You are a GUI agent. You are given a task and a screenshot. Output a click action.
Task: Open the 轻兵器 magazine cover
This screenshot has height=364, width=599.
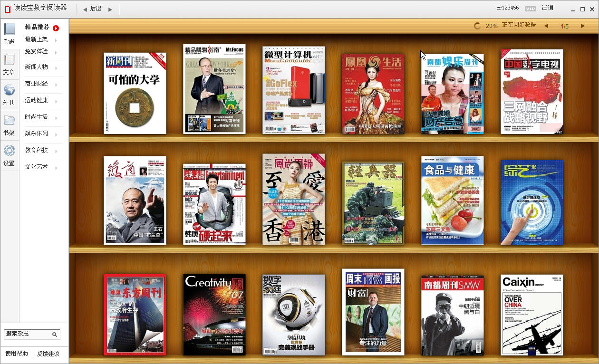click(373, 203)
